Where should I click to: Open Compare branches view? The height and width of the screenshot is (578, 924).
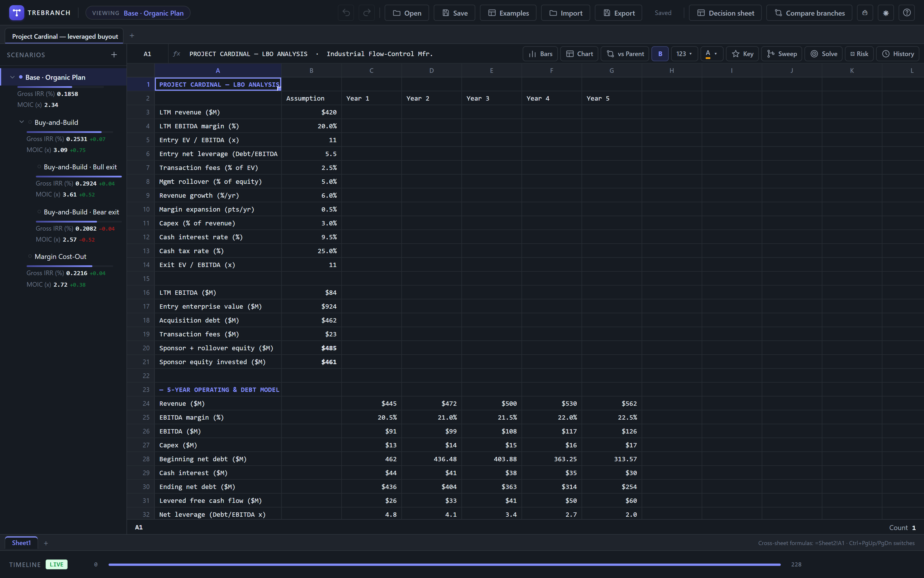809,13
